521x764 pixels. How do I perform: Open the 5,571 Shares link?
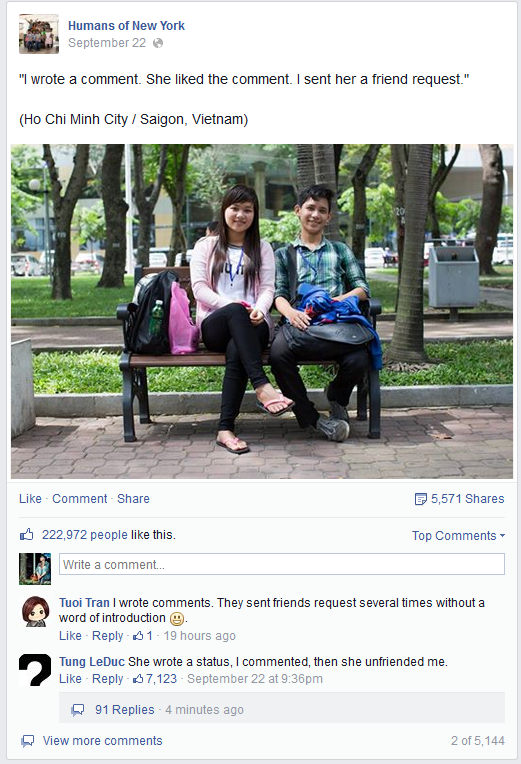(x=467, y=498)
